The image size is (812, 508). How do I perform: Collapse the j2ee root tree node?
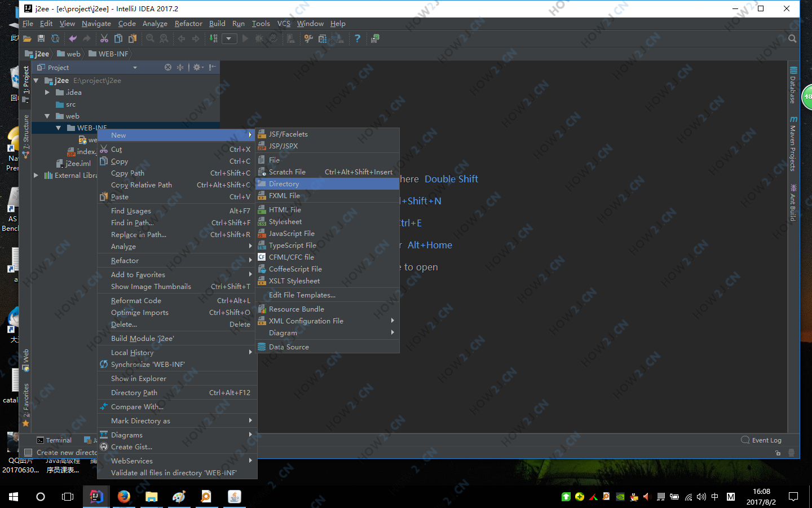(x=36, y=81)
